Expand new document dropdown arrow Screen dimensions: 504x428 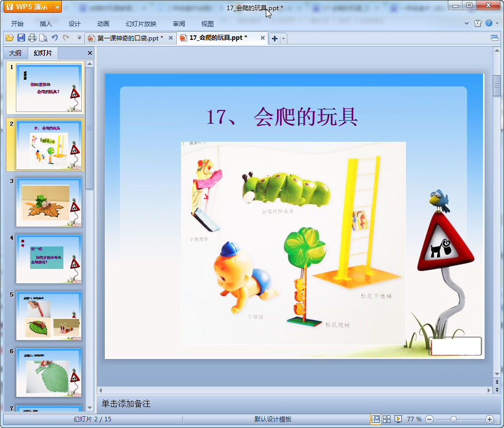click(x=284, y=38)
